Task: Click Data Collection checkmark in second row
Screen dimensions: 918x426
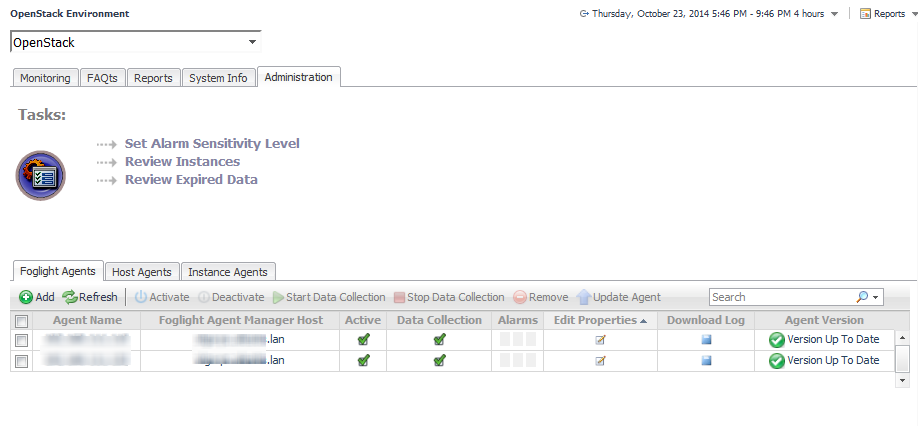Action: (439, 361)
